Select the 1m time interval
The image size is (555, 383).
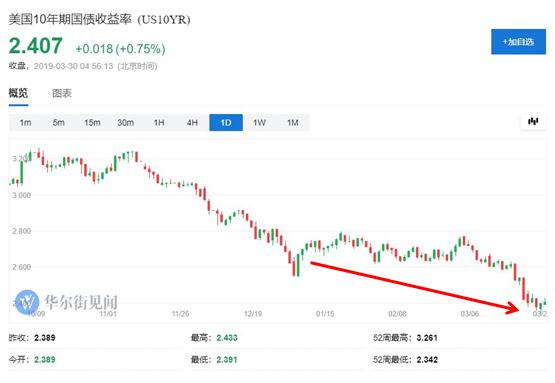click(x=25, y=122)
